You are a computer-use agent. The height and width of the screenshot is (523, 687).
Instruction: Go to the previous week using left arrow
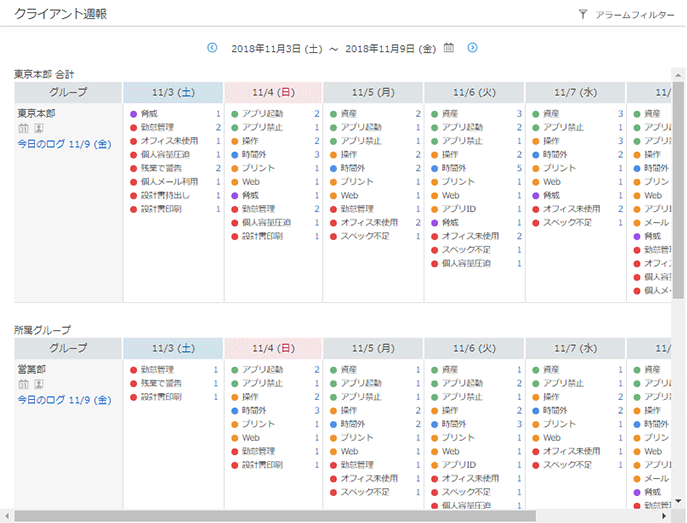click(212, 47)
